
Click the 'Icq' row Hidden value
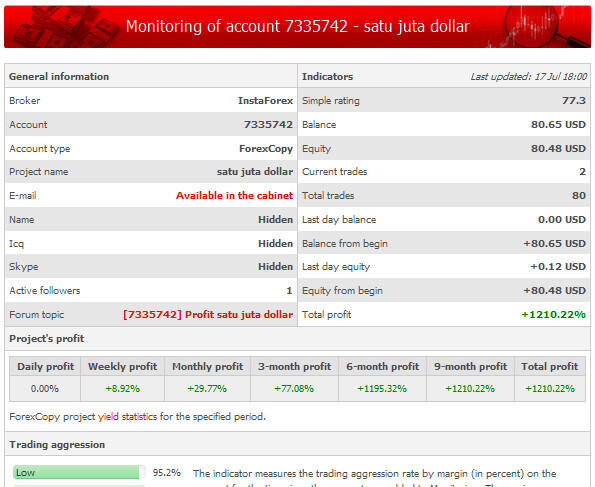pos(275,243)
